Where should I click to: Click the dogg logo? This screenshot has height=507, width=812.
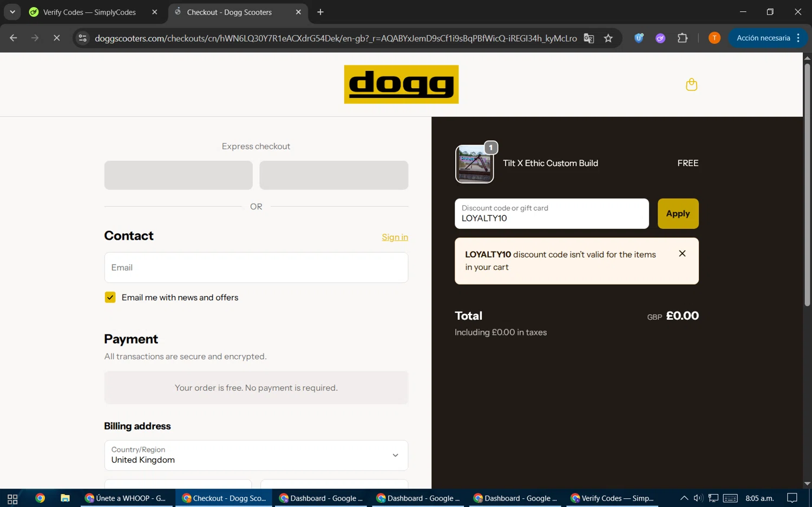point(401,84)
